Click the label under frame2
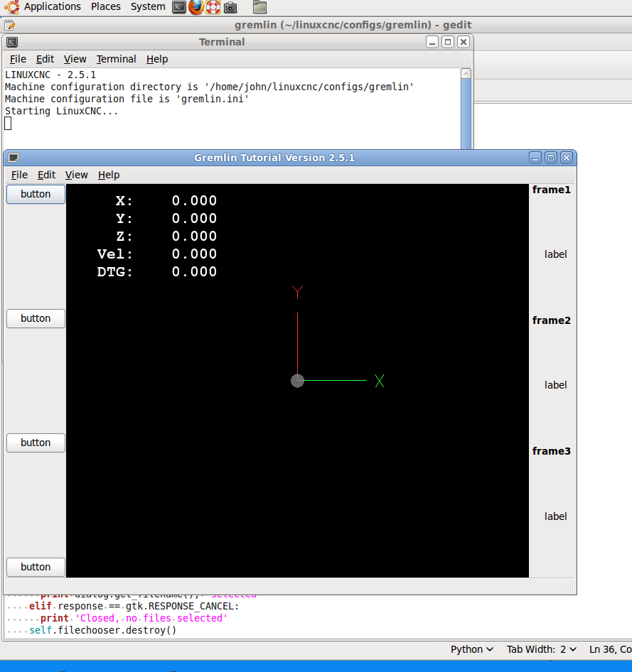This screenshot has height=672, width=632. coord(556,385)
